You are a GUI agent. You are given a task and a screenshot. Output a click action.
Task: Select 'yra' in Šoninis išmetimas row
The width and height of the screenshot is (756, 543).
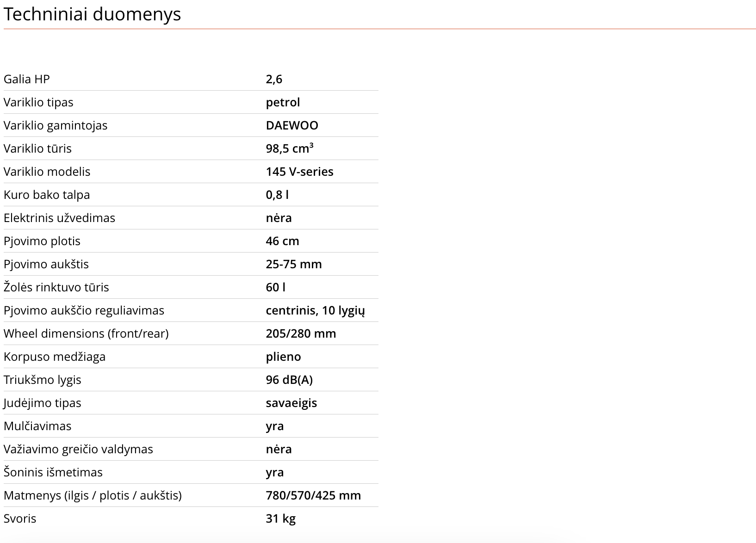[x=275, y=472]
